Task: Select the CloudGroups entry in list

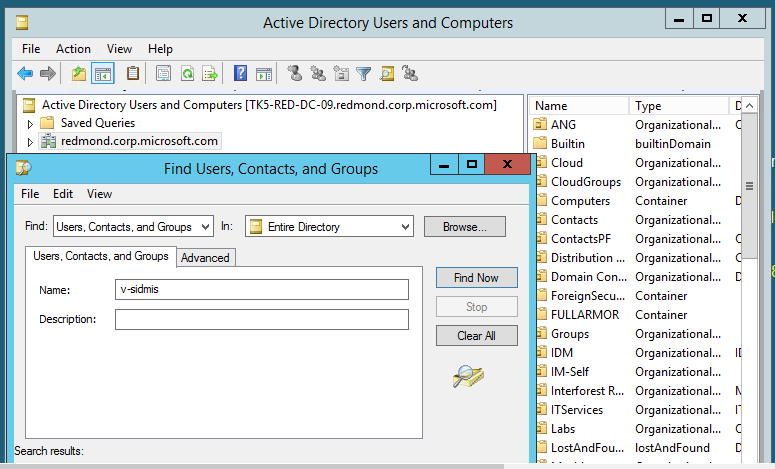Action: click(x=586, y=182)
